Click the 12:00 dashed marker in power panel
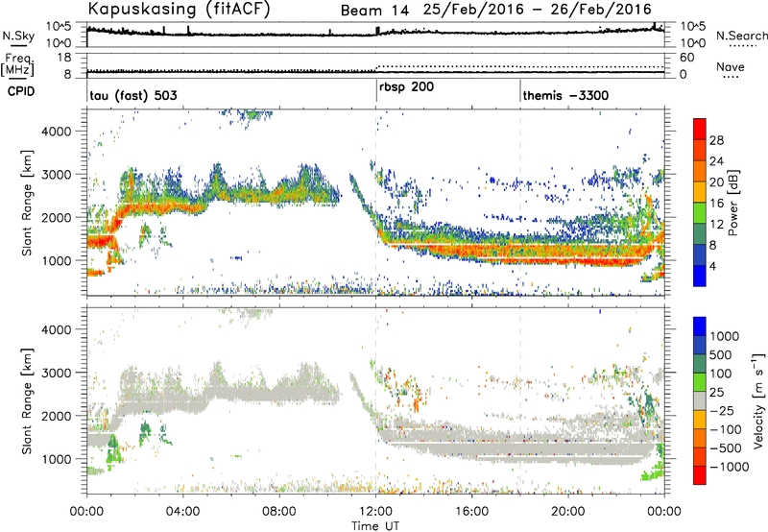The width and height of the screenshot is (768, 532). (375, 203)
